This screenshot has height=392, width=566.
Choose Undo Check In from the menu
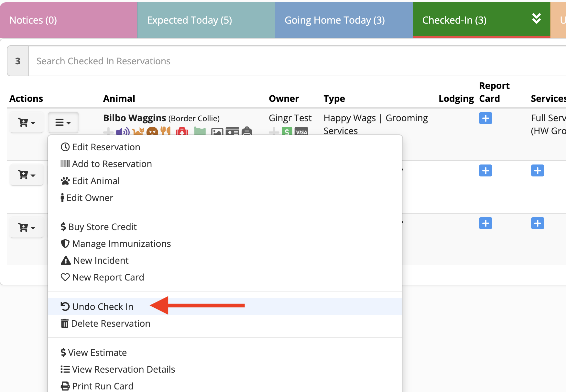coord(102,306)
